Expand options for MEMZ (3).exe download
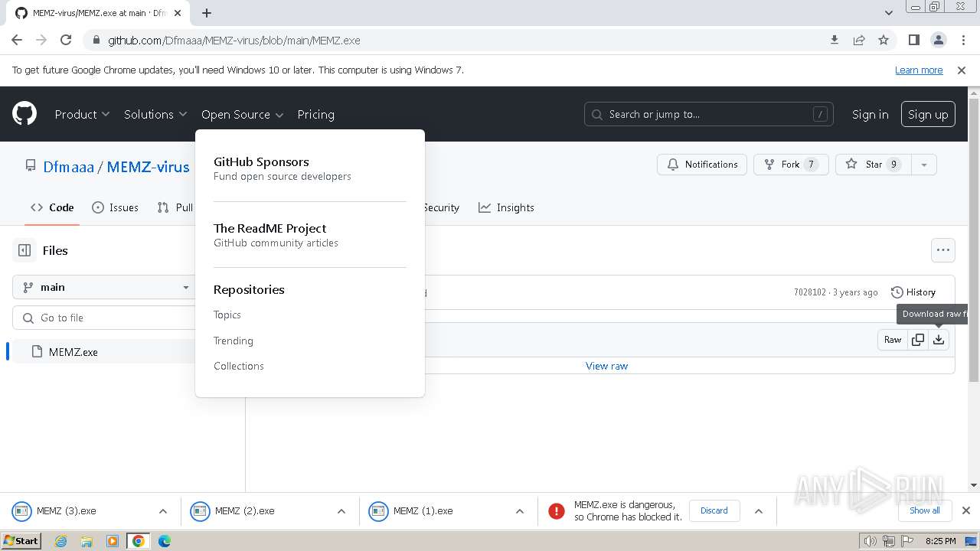This screenshot has width=980, height=551. coord(162,511)
